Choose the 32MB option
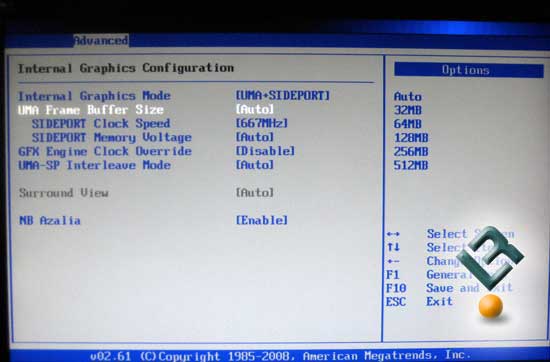The height and width of the screenshot is (362, 550). coord(408,110)
